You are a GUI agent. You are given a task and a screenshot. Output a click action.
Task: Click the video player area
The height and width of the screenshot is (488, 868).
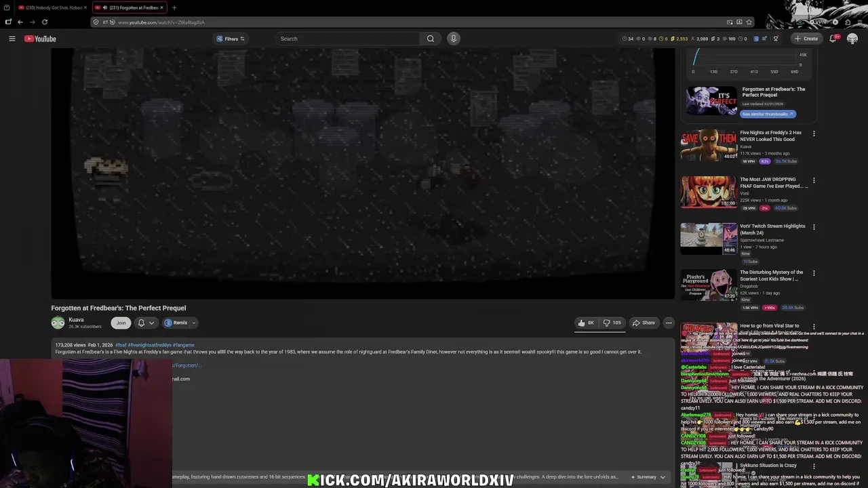[363, 173]
